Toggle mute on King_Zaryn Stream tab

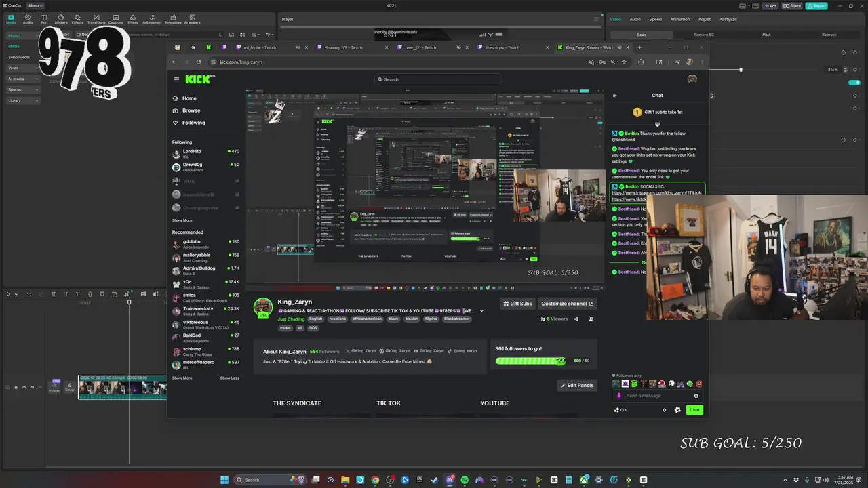tap(618, 47)
